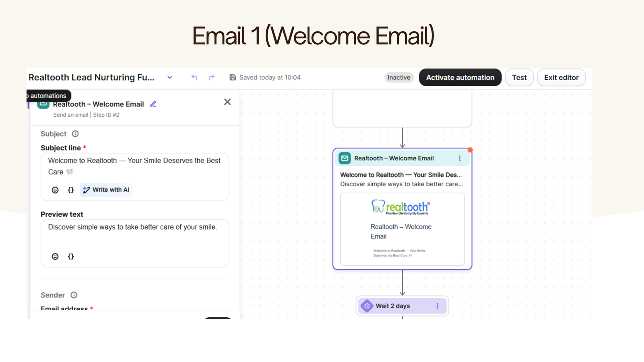Screen dimensions: 644x362
Task: Open the Wait 2 days options menu
Action: (x=438, y=306)
